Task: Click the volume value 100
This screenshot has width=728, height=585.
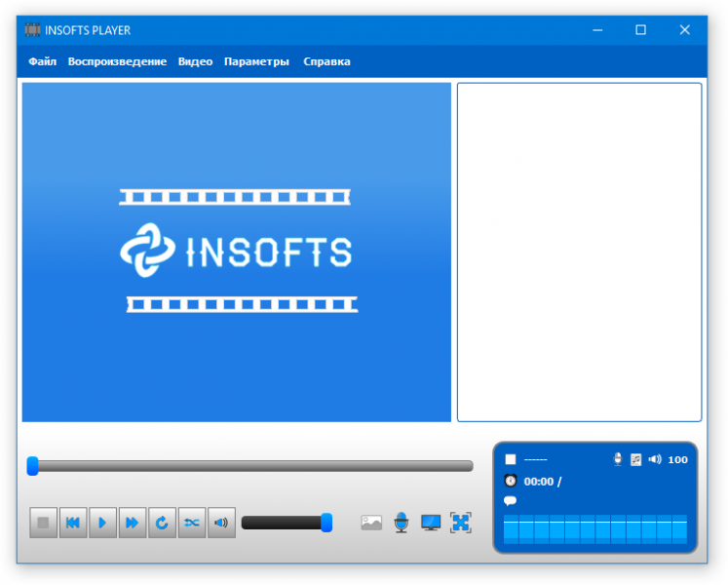Action: (677, 459)
